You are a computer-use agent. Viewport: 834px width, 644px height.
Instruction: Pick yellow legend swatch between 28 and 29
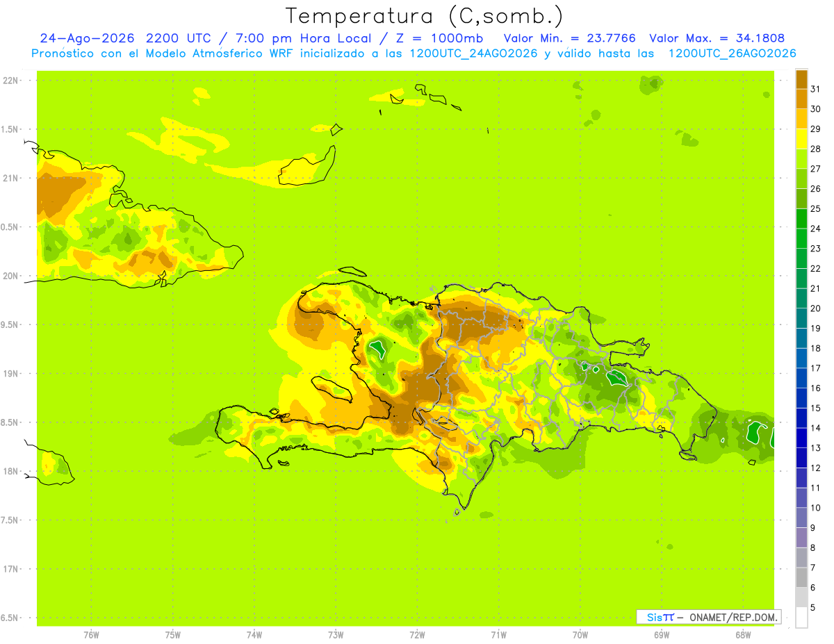(801, 139)
